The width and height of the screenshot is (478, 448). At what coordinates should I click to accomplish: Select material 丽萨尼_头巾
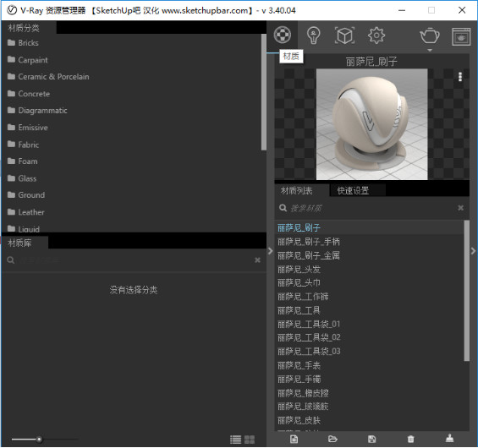369,283
